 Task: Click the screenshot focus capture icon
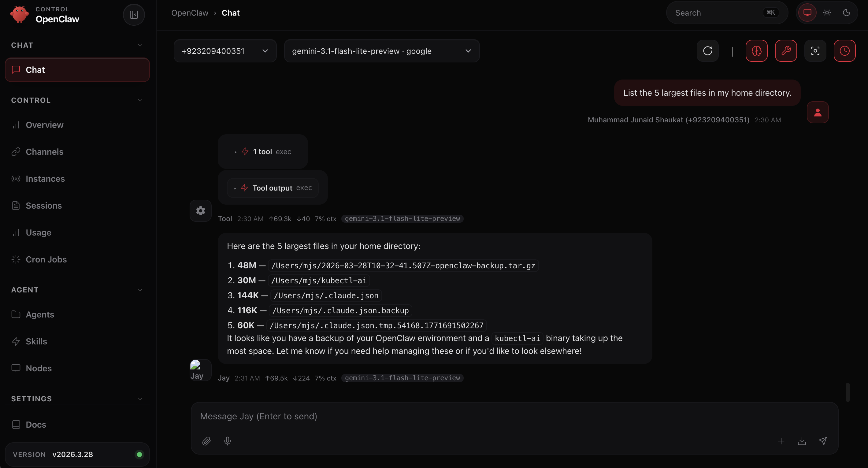(815, 51)
